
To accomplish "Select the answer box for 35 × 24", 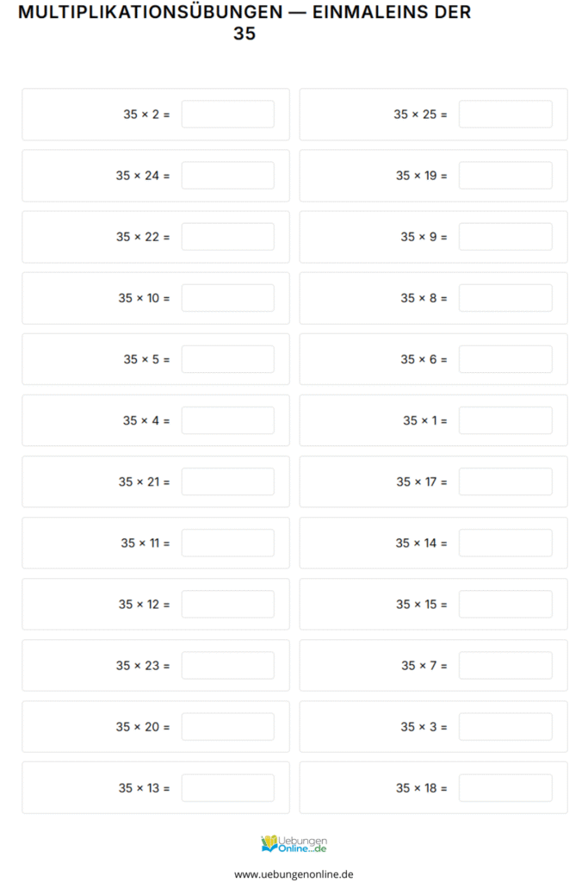I will (227, 176).
